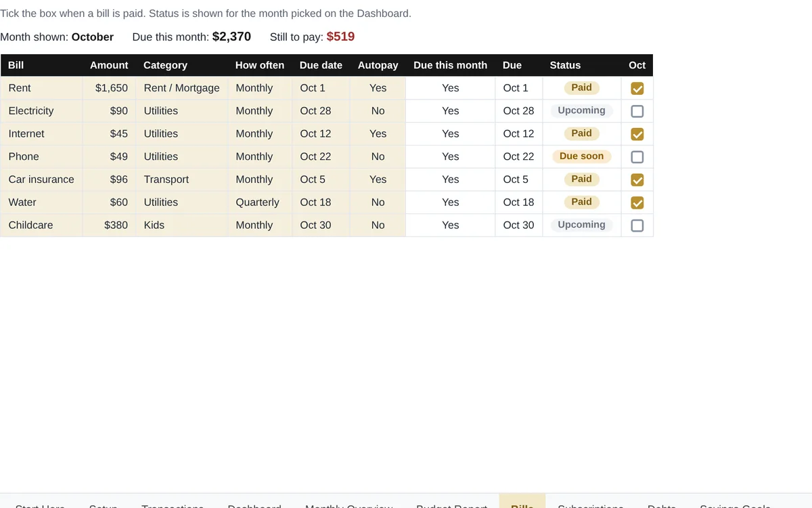The height and width of the screenshot is (508, 812).
Task: Open the Dashboard sheet tab
Action: pyautogui.click(x=254, y=503)
